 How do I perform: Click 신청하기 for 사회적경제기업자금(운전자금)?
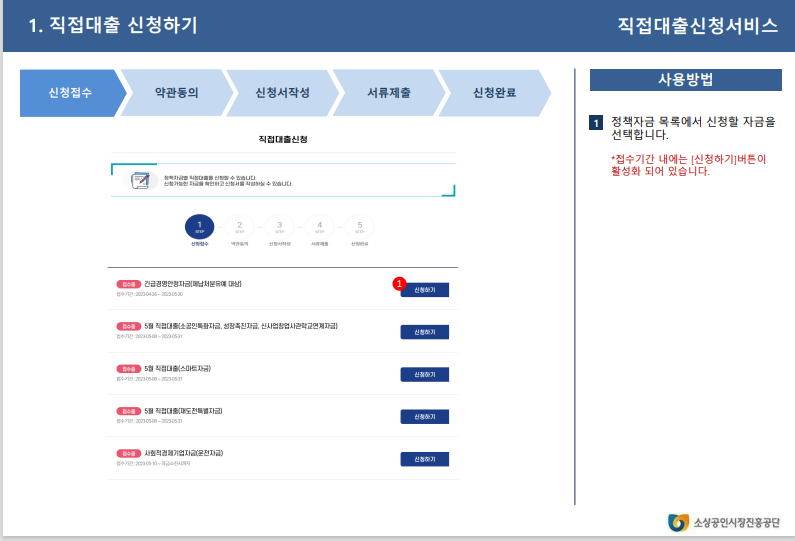tap(424, 459)
